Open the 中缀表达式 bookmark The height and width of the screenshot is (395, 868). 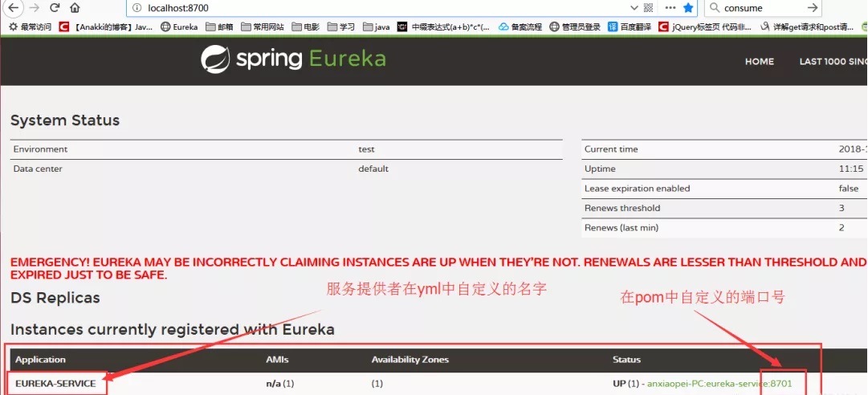(x=443, y=26)
